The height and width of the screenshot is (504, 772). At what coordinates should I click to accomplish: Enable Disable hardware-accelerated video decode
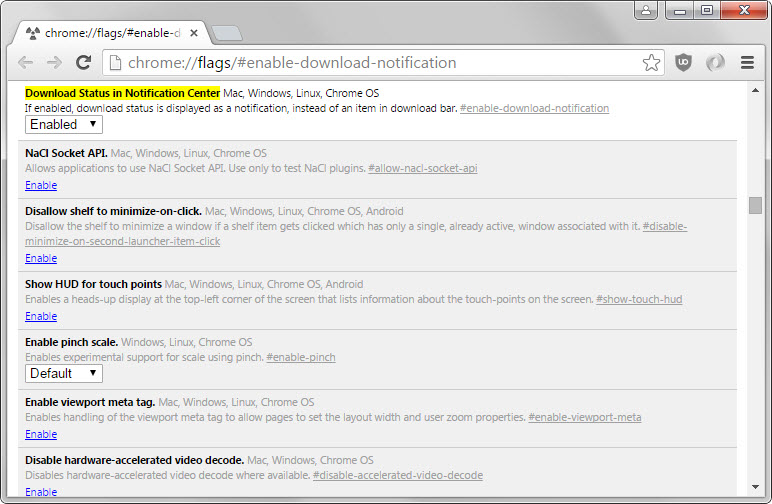point(41,492)
